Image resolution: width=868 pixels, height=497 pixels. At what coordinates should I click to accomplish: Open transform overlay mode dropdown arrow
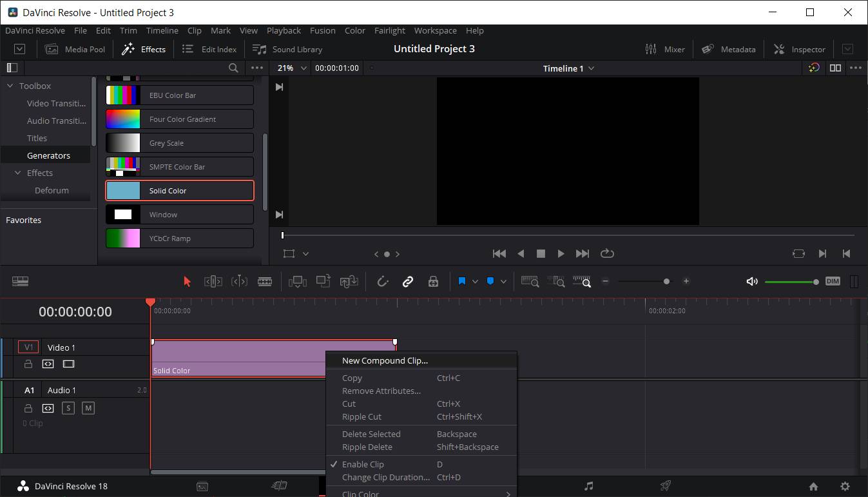(305, 254)
